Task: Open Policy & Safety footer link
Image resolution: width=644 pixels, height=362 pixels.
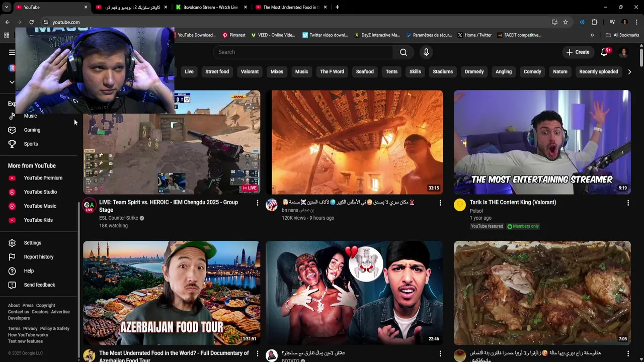Action: coord(55,329)
